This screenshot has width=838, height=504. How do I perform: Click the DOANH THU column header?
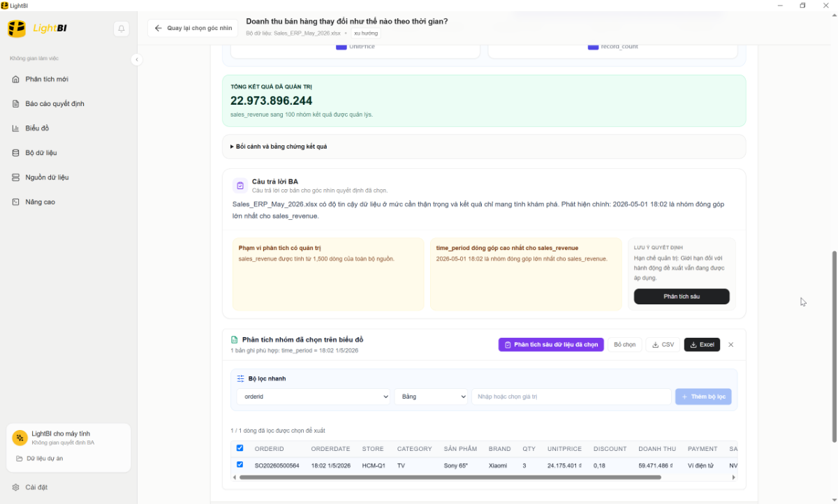coord(657,449)
